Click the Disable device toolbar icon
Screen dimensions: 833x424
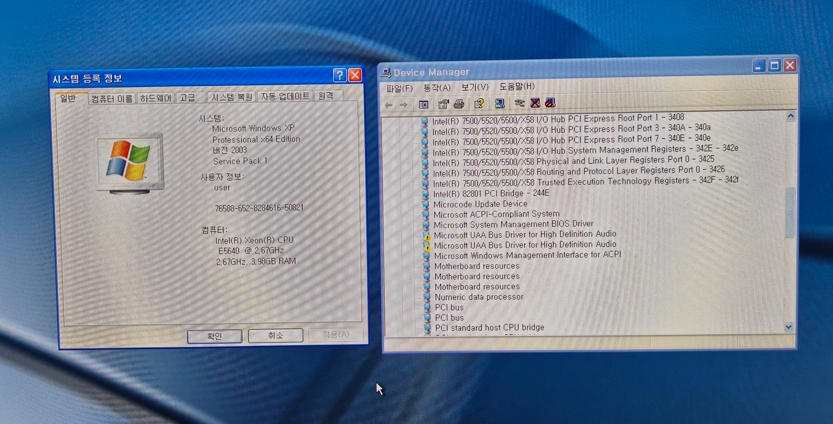pyautogui.click(x=550, y=102)
